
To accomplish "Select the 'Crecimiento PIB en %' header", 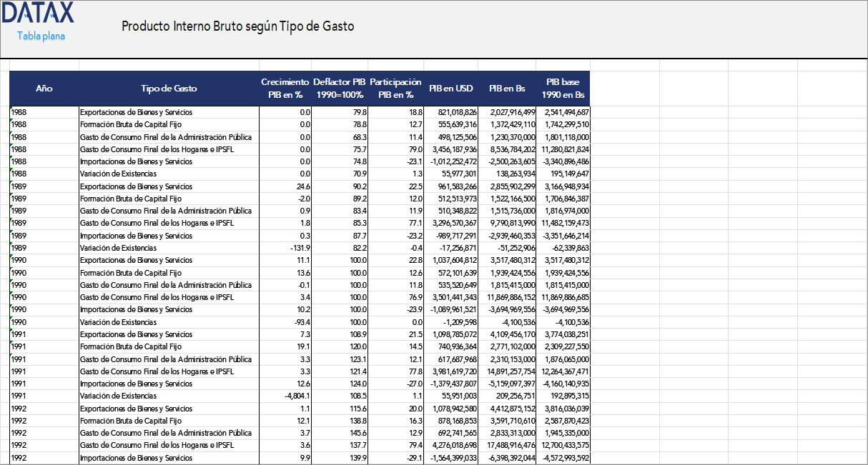I will (284, 89).
